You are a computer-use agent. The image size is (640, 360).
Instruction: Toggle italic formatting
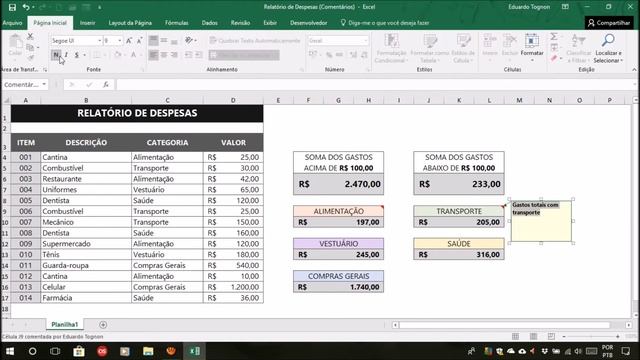point(66,55)
